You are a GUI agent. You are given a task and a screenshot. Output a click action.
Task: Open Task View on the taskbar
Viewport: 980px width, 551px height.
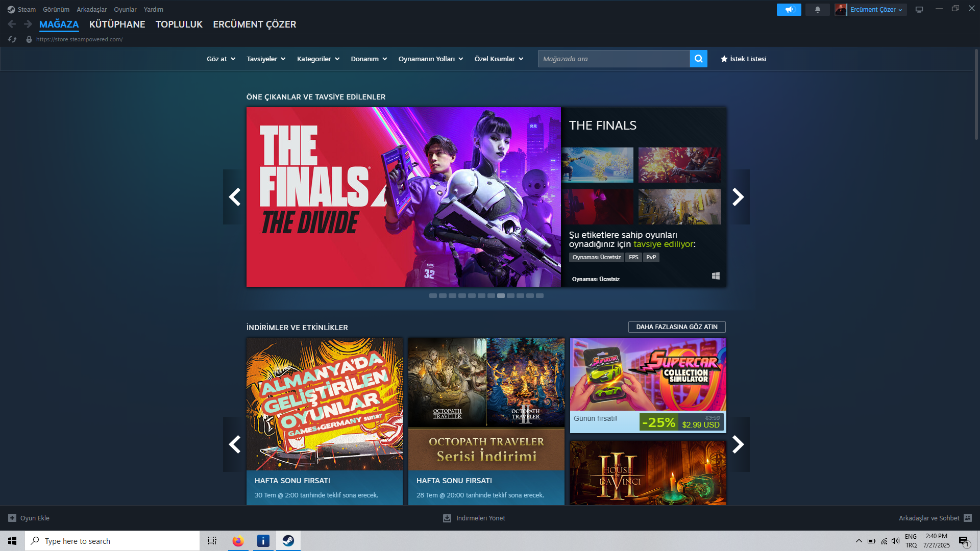pyautogui.click(x=212, y=541)
